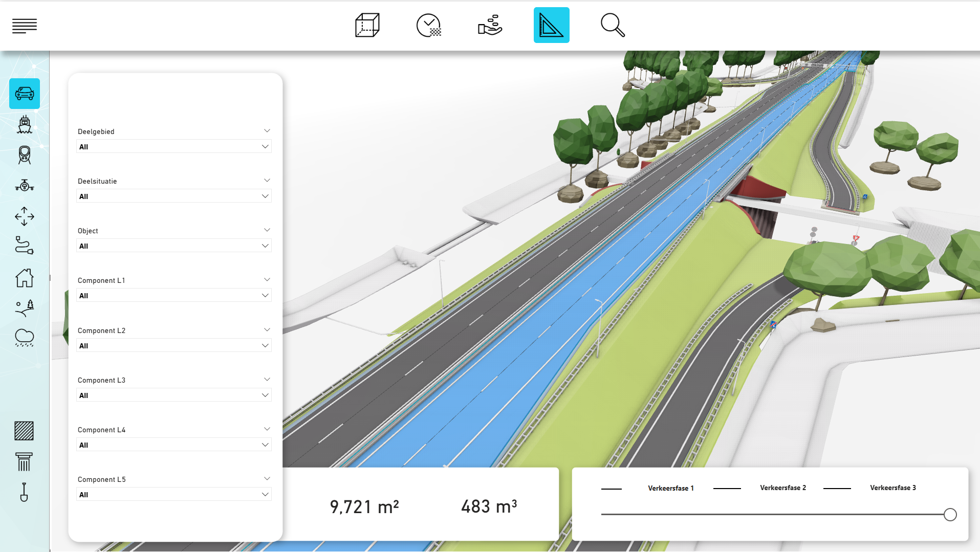
Task: Select the 3D cube model icon
Action: coord(367,26)
